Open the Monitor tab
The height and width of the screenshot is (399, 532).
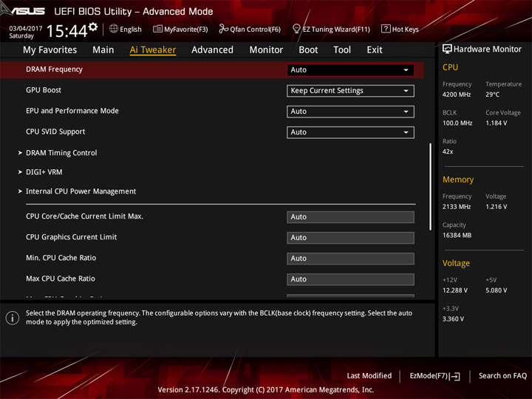point(266,50)
